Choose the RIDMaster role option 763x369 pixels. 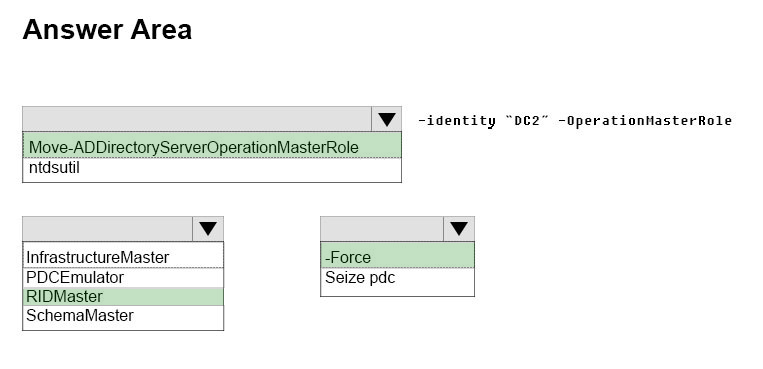123,296
